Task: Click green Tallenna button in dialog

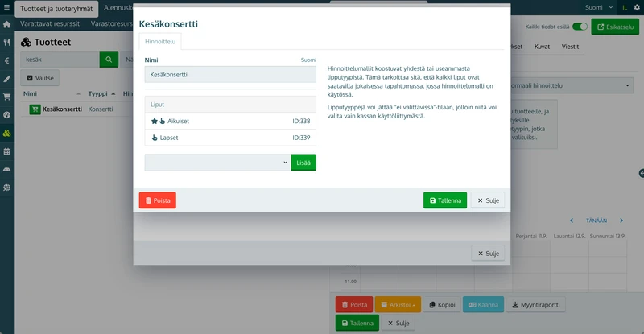Action: pyautogui.click(x=445, y=200)
